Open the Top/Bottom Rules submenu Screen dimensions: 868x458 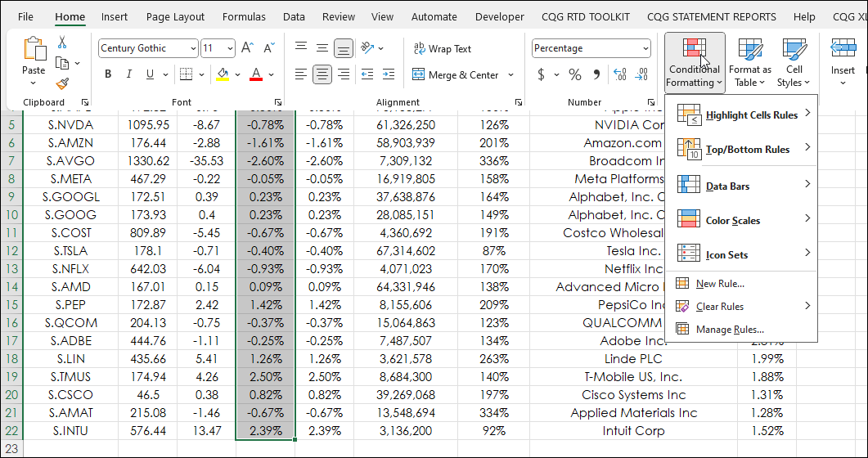click(x=741, y=149)
